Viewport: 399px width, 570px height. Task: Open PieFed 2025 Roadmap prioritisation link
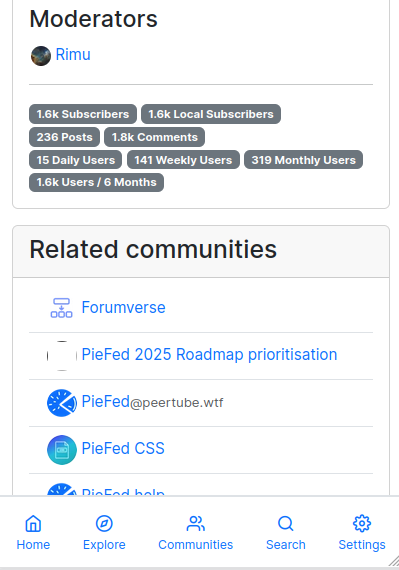(x=209, y=354)
